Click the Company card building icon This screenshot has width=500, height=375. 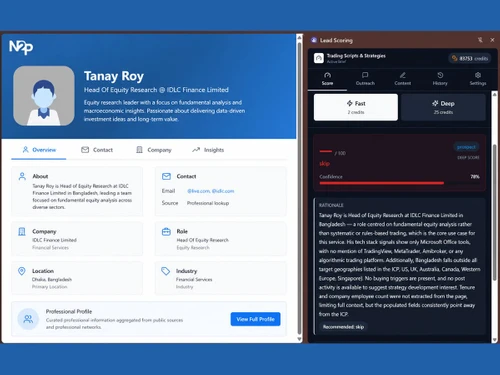(22, 231)
